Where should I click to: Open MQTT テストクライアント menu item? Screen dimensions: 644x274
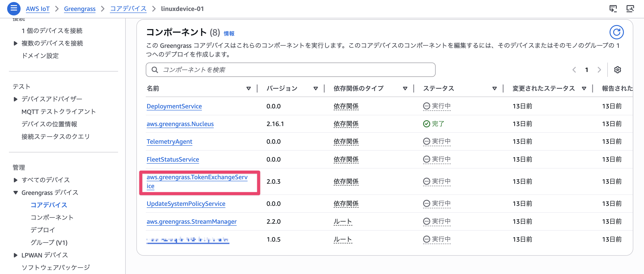pos(59,111)
